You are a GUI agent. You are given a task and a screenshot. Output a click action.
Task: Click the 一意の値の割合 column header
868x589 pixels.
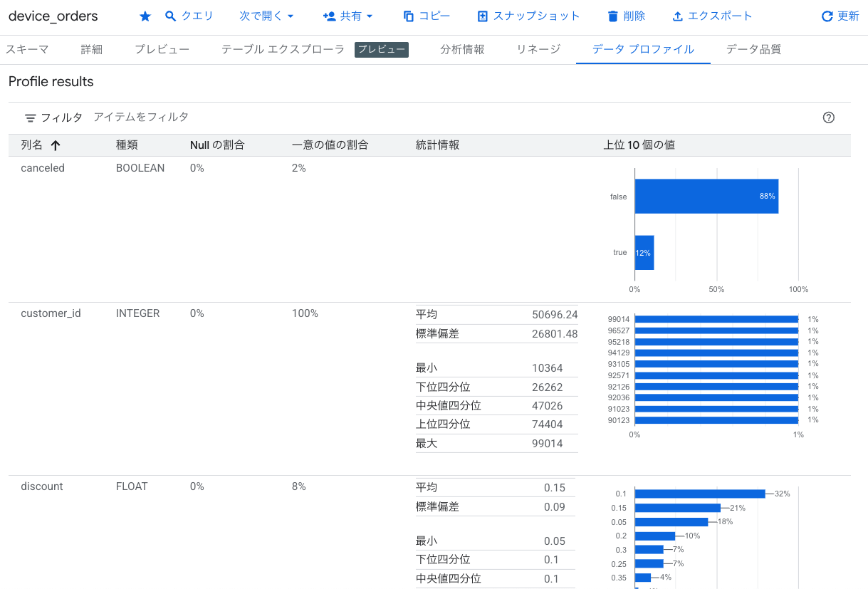[x=330, y=145]
